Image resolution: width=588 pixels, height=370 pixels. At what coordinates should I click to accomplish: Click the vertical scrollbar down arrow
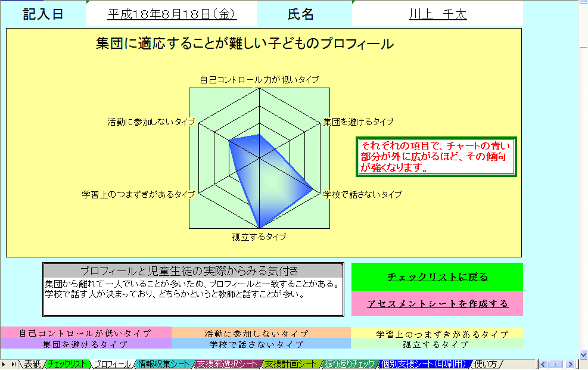583,355
